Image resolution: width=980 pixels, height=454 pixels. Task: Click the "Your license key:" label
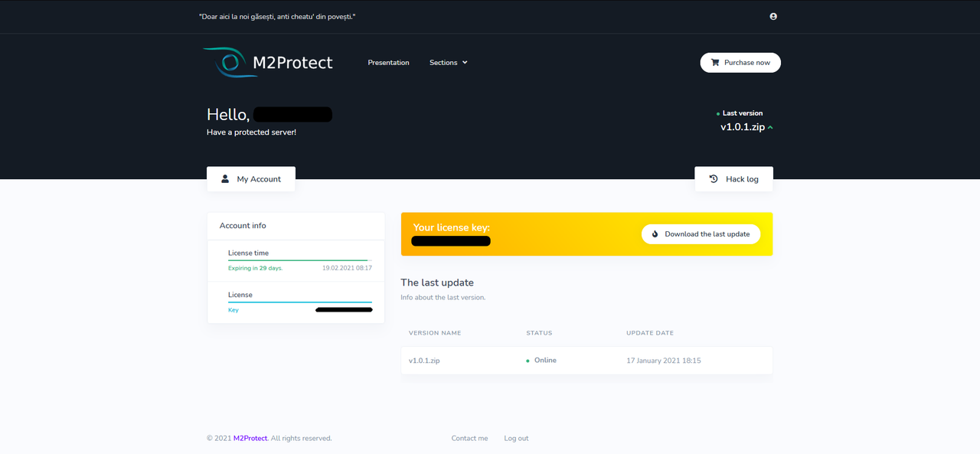pos(452,227)
